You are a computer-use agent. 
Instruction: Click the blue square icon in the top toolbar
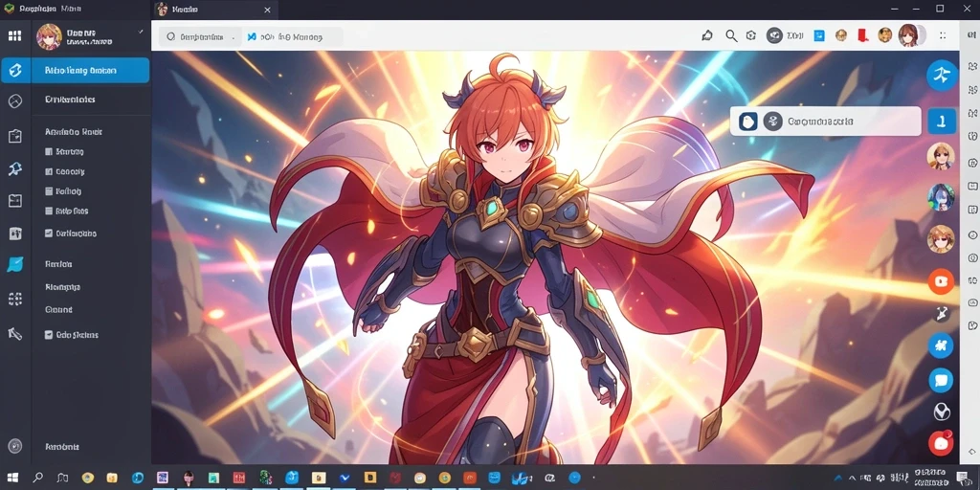click(819, 35)
